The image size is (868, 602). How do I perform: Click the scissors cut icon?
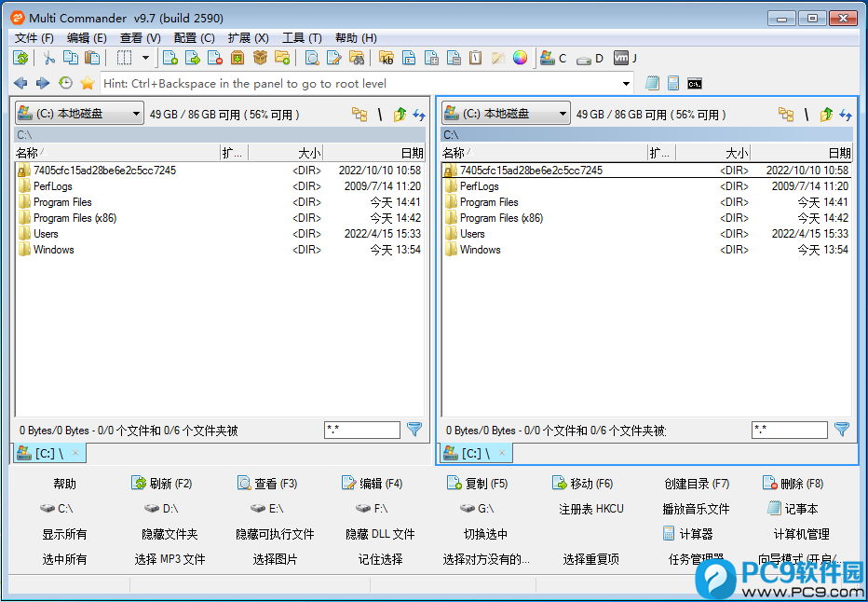[48, 58]
